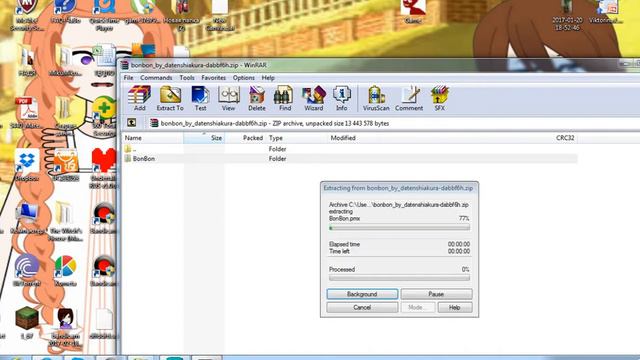Sort by the Size column header
This screenshot has width=640, height=360.
tap(204, 138)
